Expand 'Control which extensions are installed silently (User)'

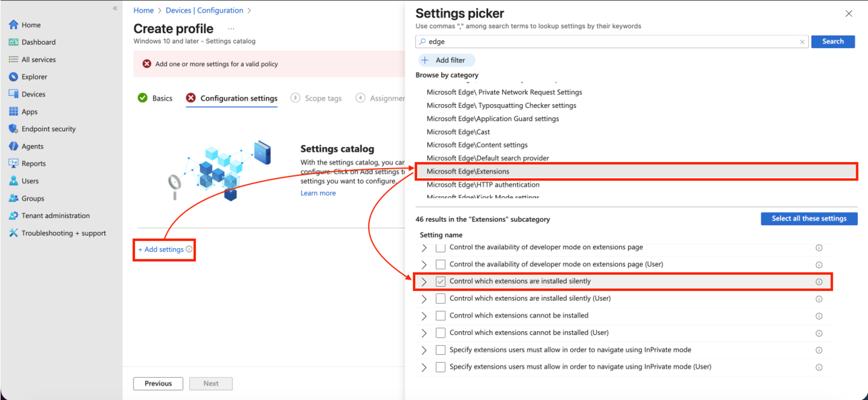424,299
